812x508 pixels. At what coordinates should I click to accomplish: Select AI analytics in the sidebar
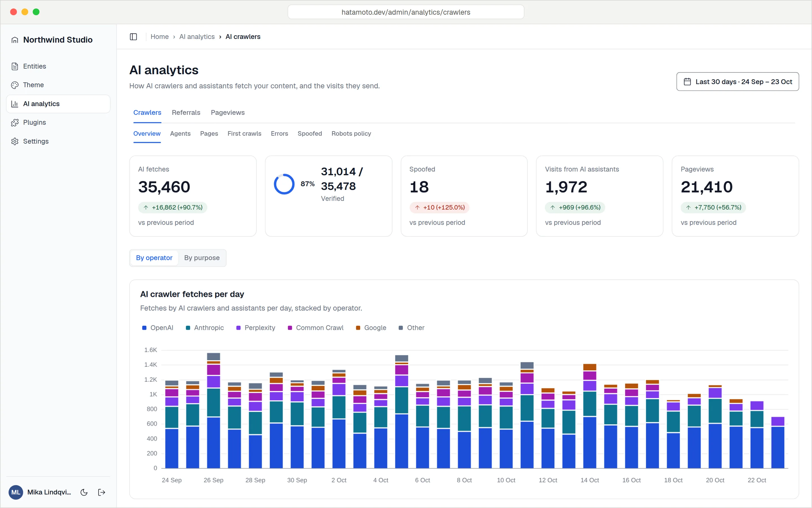58,104
